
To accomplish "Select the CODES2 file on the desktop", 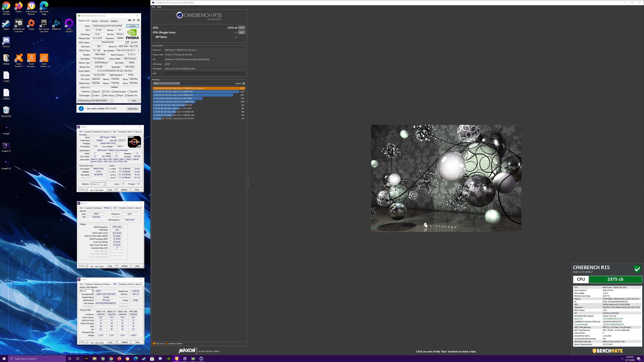I will (6, 94).
